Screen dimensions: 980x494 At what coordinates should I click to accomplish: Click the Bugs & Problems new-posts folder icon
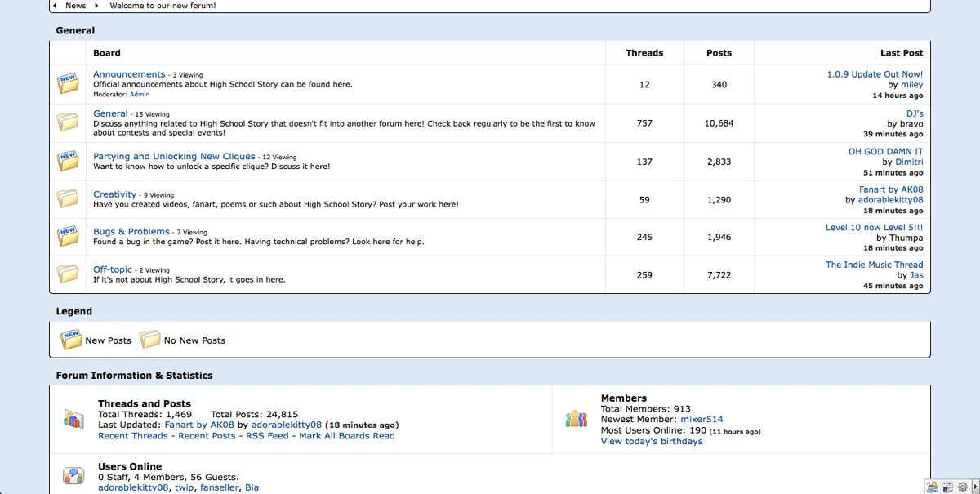68,237
